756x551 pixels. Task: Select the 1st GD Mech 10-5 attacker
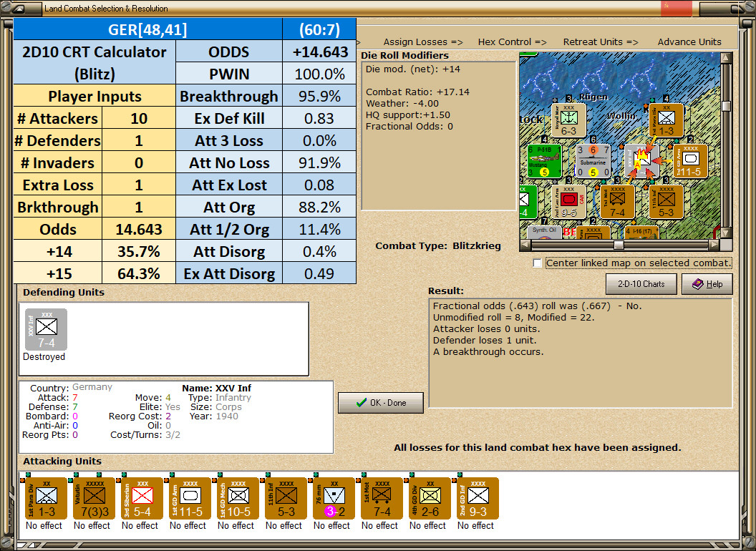[238, 499]
